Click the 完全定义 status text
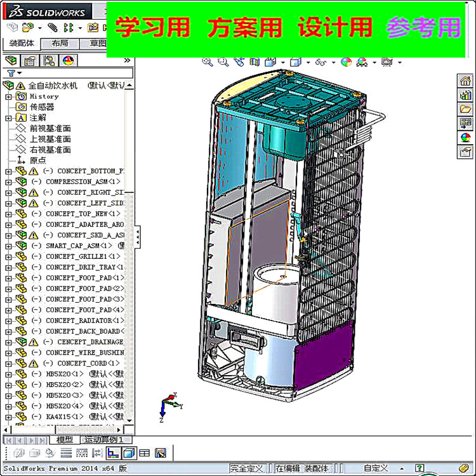Viewport: 476px width, 476px height. click(246, 468)
